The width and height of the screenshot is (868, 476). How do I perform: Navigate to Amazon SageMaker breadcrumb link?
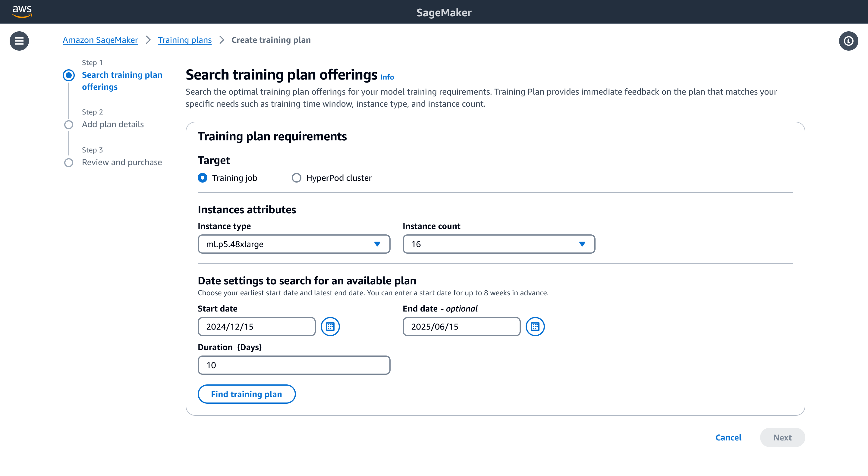pos(100,39)
